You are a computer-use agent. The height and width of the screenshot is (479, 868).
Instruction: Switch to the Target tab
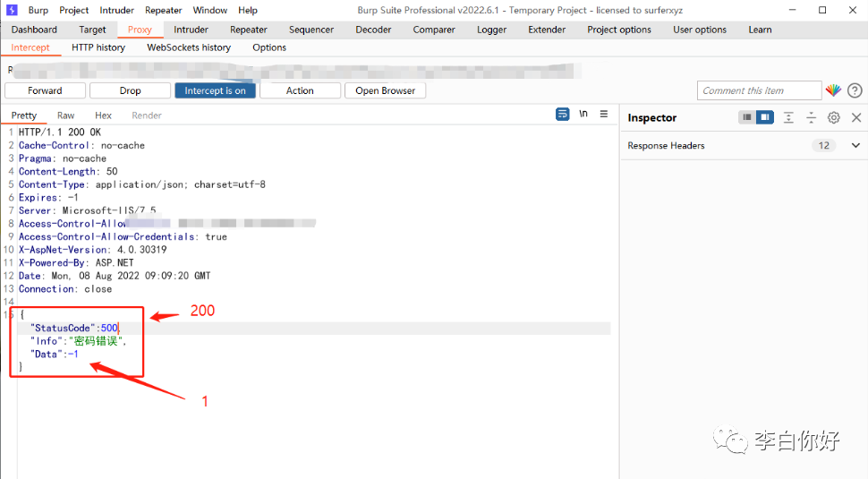point(92,30)
